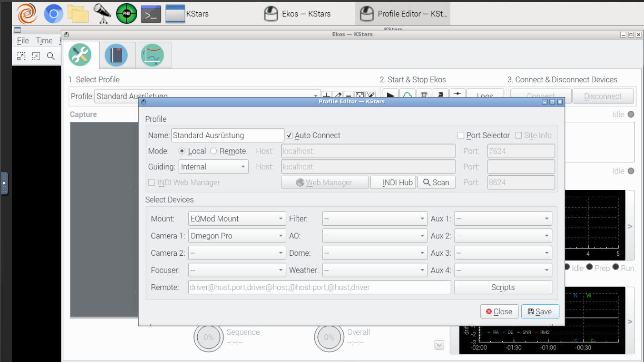Open the Ekos Analyze tab with graph icon
This screenshot has height=362, width=644.
coord(153,55)
